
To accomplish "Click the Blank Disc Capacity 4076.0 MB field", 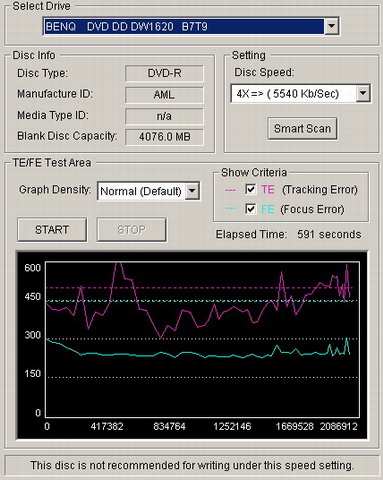I will point(164,137).
